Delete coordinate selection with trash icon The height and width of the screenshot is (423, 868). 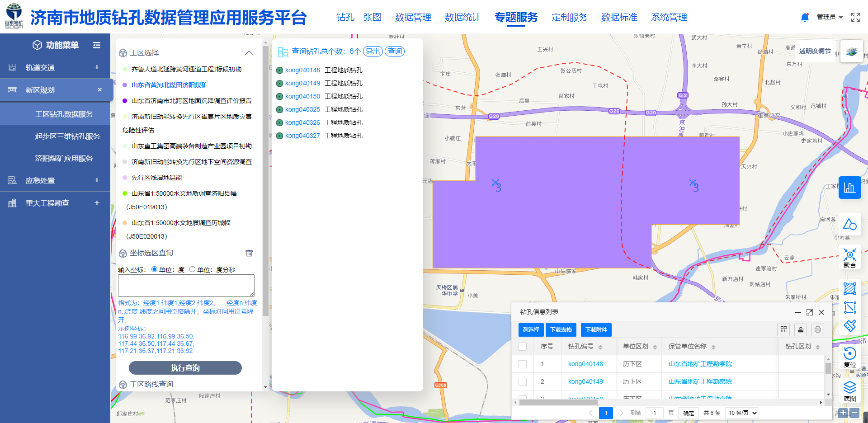pyautogui.click(x=249, y=253)
